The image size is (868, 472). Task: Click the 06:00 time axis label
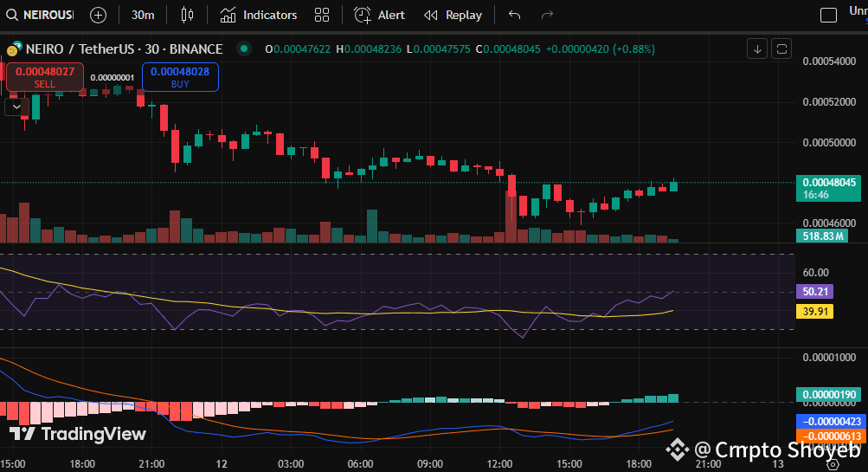(360, 463)
